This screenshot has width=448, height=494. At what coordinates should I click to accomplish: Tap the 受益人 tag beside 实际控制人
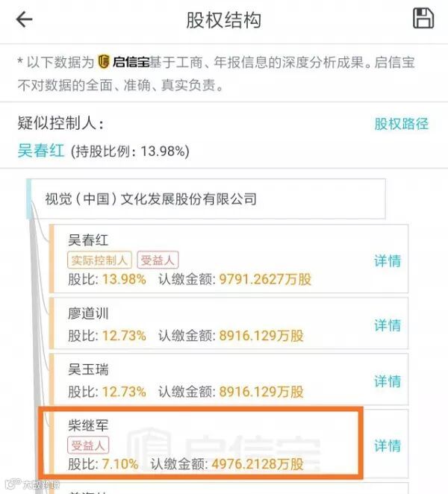(x=158, y=260)
